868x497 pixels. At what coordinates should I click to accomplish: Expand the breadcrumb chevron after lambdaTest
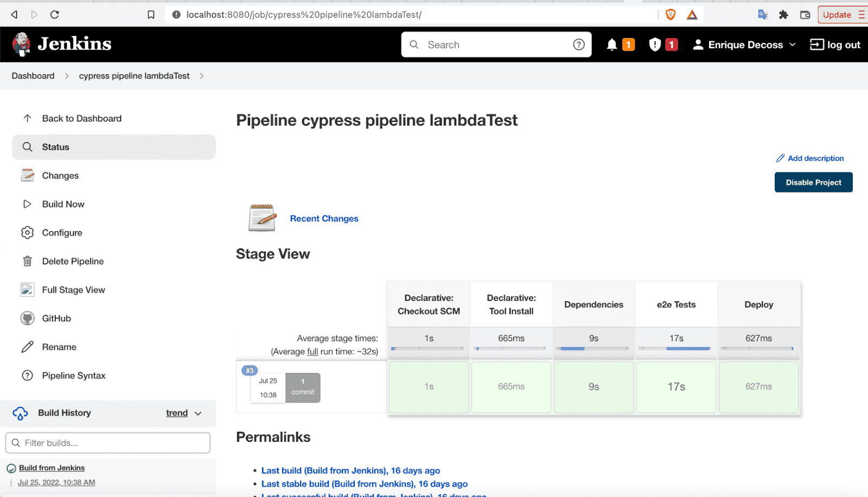[201, 76]
